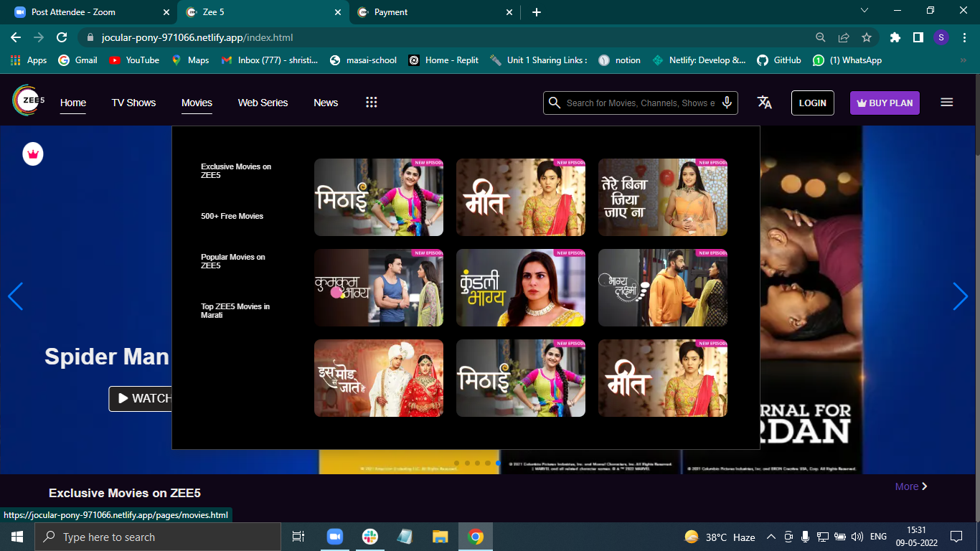
Task: Open Slack from the taskbar
Action: 370,537
